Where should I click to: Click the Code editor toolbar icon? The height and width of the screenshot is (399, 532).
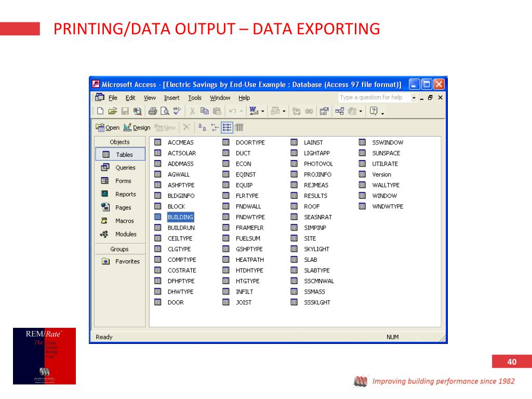[296, 111]
